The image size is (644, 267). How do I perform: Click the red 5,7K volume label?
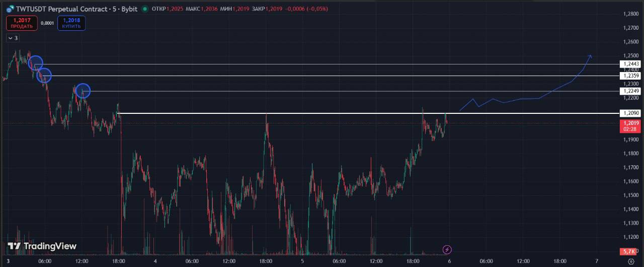pos(628,251)
